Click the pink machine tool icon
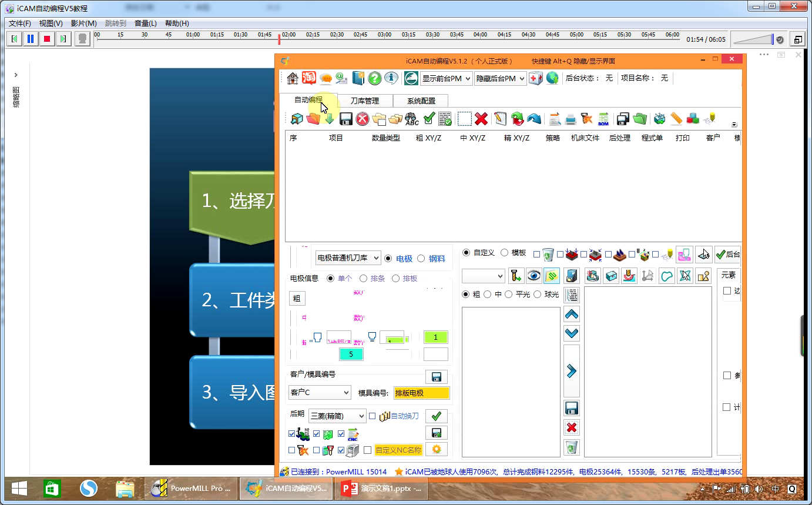This screenshot has width=812, height=505. point(683,254)
